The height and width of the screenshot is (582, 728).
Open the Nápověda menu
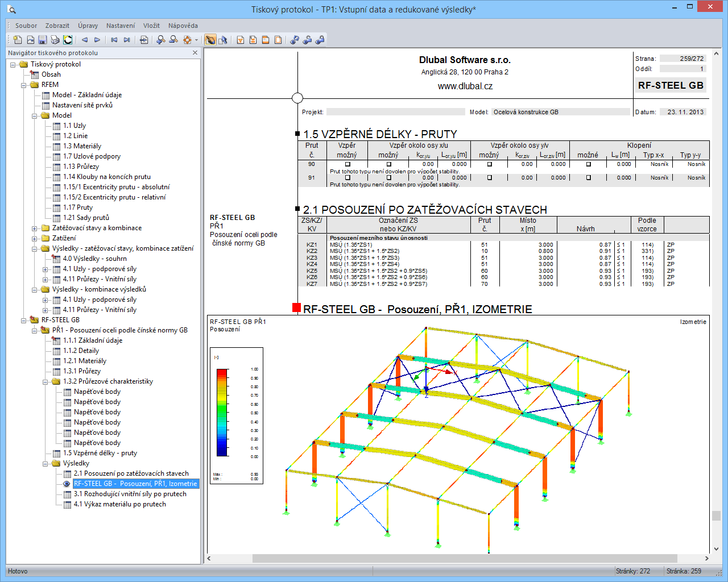coord(183,26)
